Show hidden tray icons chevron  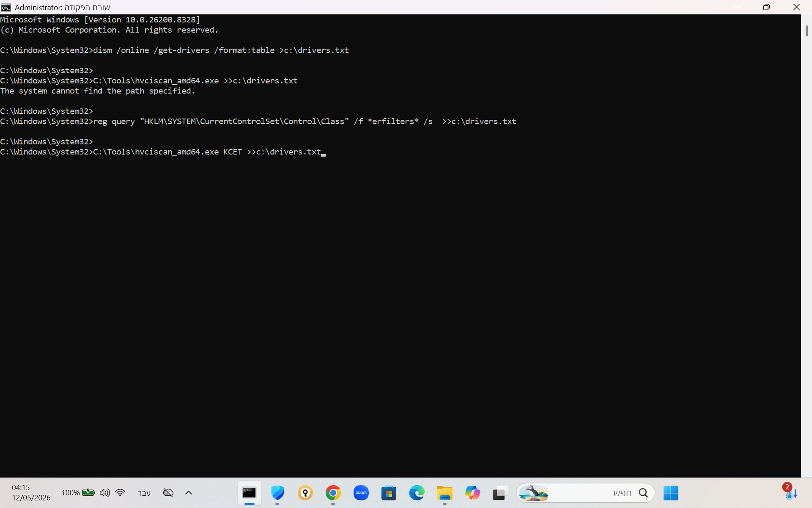(189, 492)
